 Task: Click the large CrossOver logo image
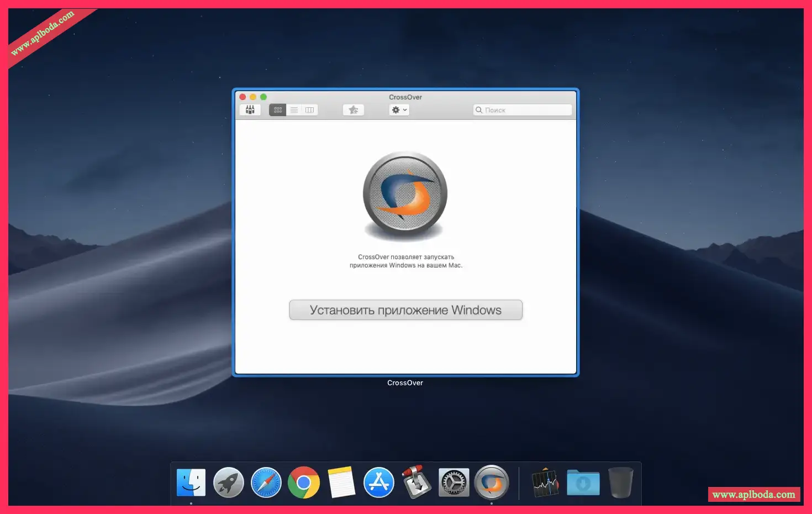click(405, 195)
